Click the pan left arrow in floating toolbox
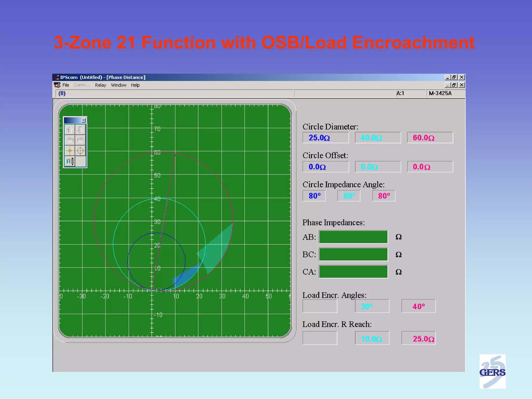The width and height of the screenshot is (532, 399). click(70, 140)
